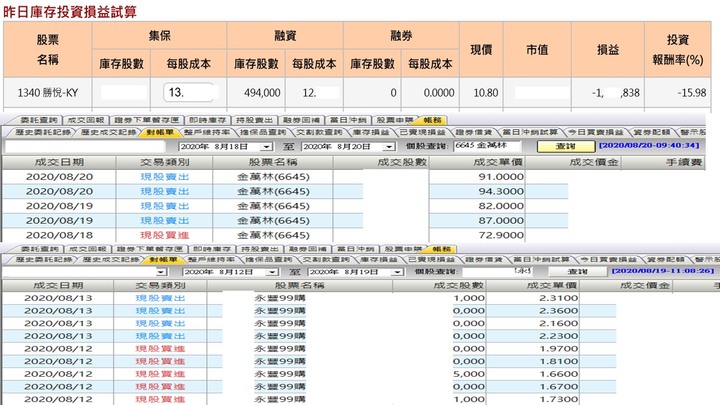Click 手續費 column header in the 金萬林 table
Viewport: 720px width, 405px height.
pos(663,162)
